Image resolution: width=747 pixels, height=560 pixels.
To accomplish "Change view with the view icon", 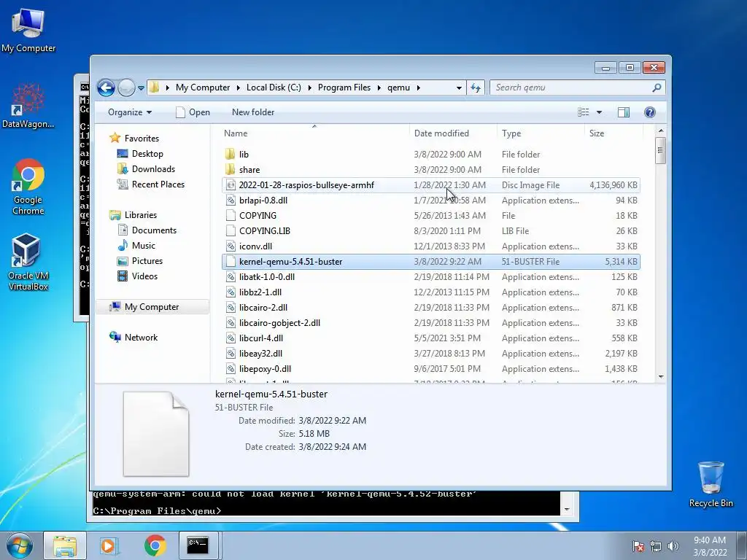I will 583,112.
